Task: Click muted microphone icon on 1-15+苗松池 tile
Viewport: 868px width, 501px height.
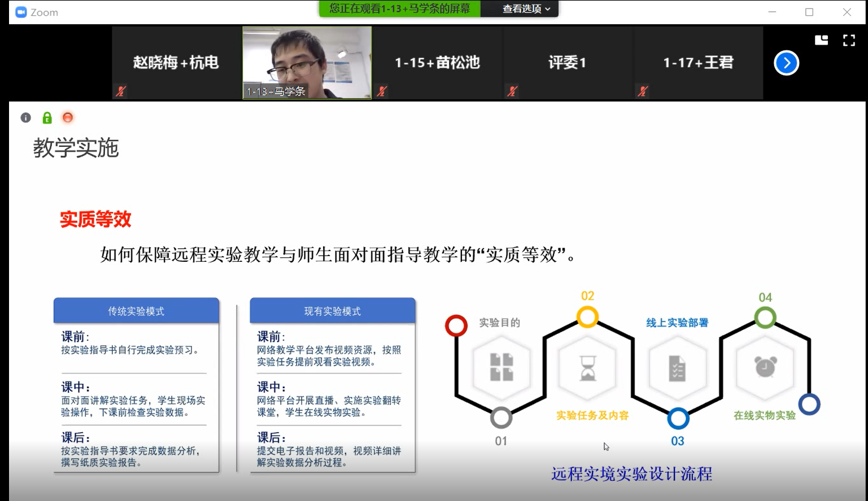Action: [382, 91]
